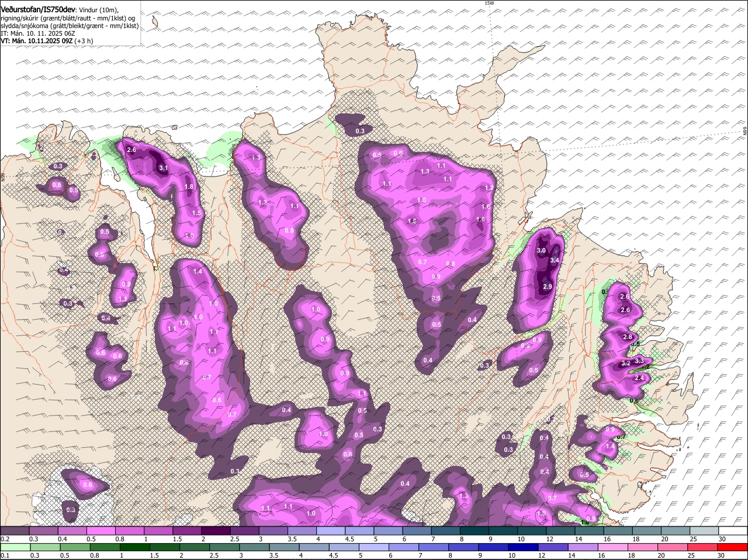
Task: Click the 3.2 precipitation value label
Action: coord(625,363)
